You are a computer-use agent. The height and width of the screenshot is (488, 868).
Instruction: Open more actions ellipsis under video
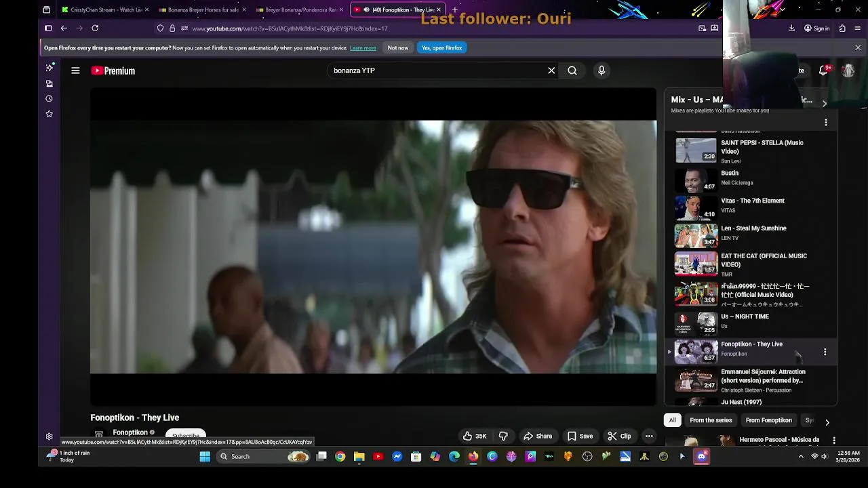pos(649,436)
